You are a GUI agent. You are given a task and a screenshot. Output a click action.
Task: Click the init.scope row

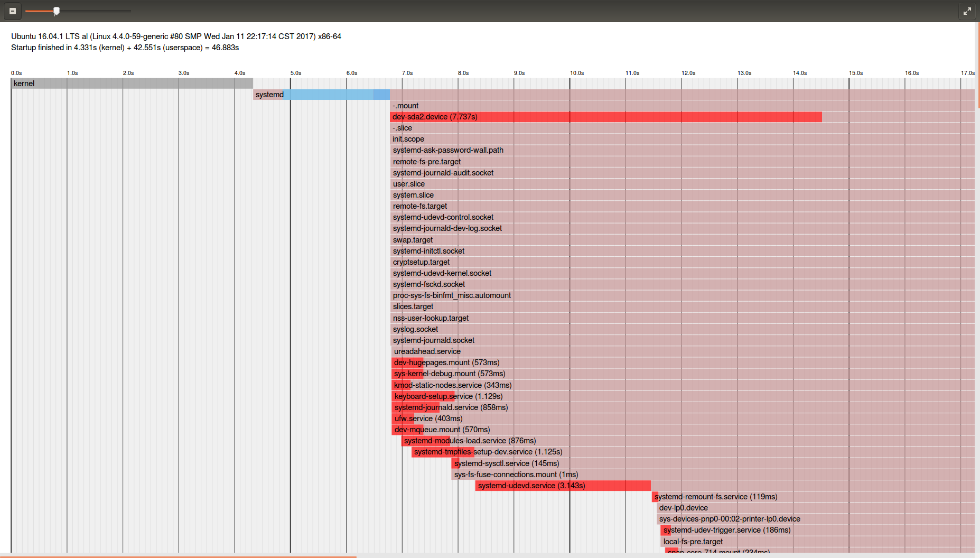682,139
